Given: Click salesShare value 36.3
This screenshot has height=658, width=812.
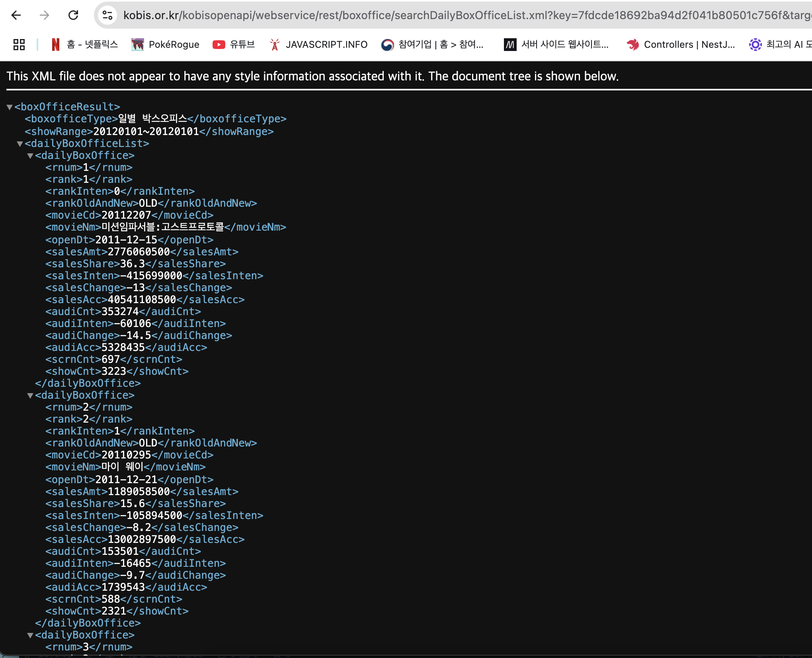Looking at the screenshot, I should point(133,264).
